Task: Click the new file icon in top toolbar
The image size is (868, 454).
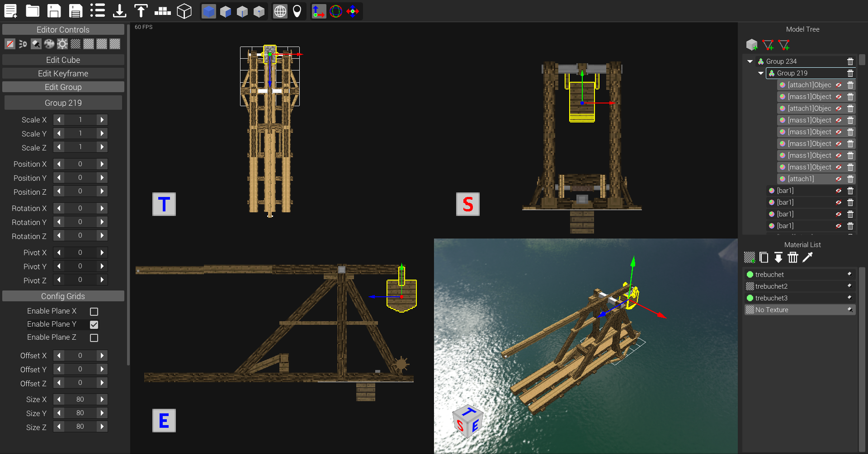Action: tap(10, 11)
